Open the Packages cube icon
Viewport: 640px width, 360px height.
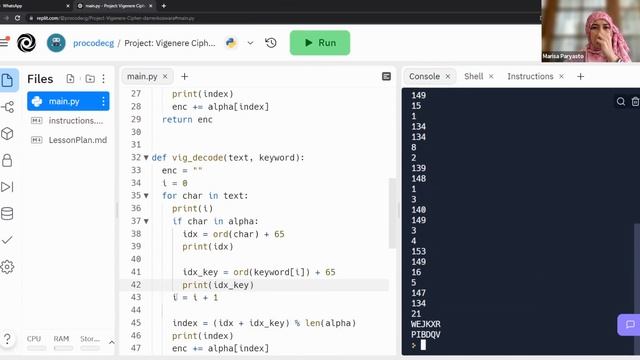[8, 133]
